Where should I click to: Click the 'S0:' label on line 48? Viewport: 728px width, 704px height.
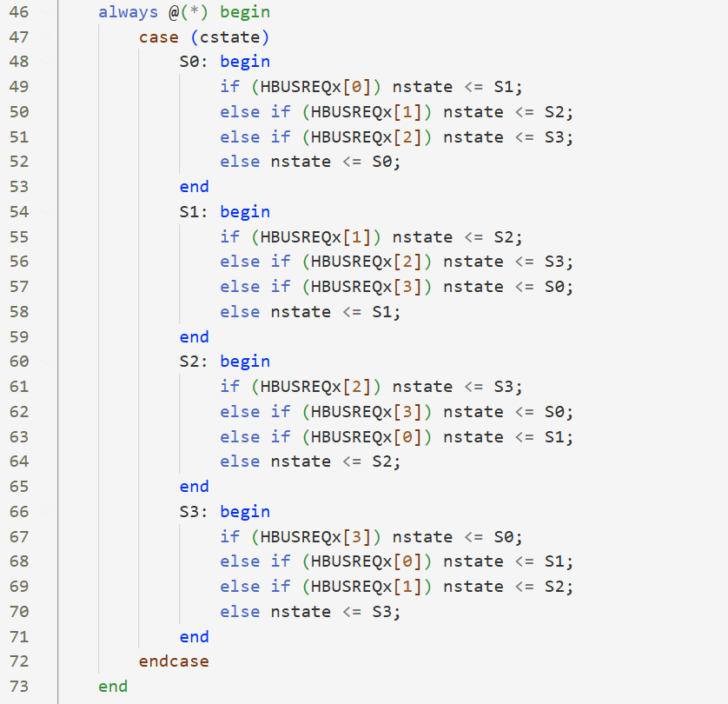194,62
